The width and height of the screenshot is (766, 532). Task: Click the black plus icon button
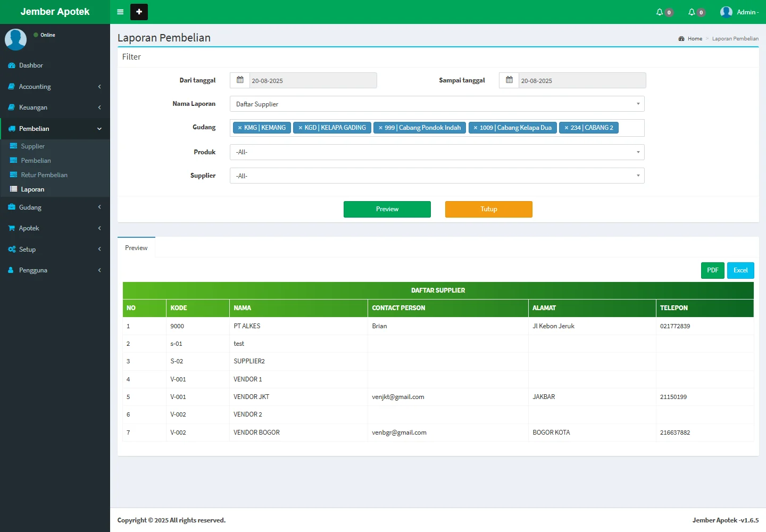pos(139,12)
